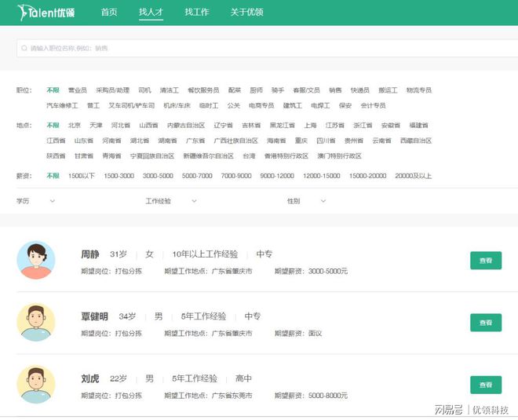Select 会计专员 position

373,105
